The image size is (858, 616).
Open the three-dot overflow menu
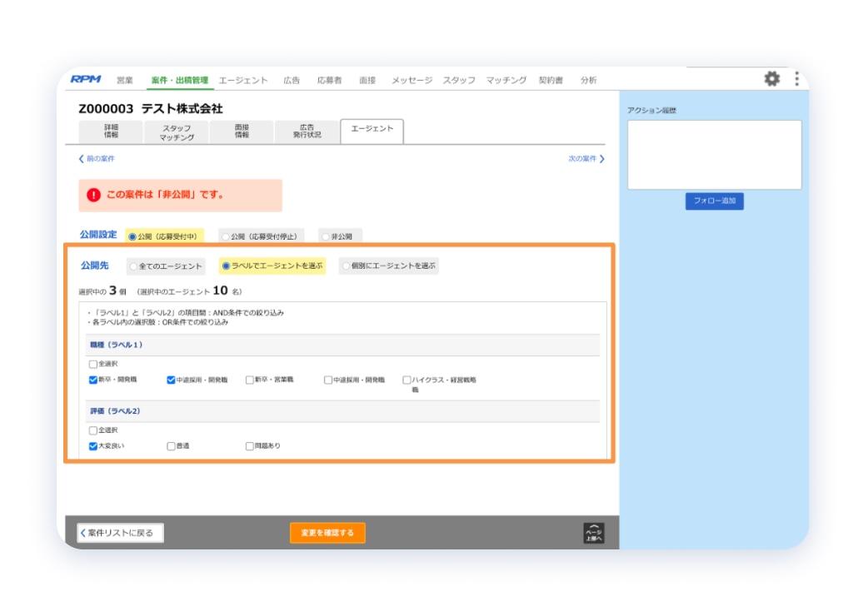[796, 78]
